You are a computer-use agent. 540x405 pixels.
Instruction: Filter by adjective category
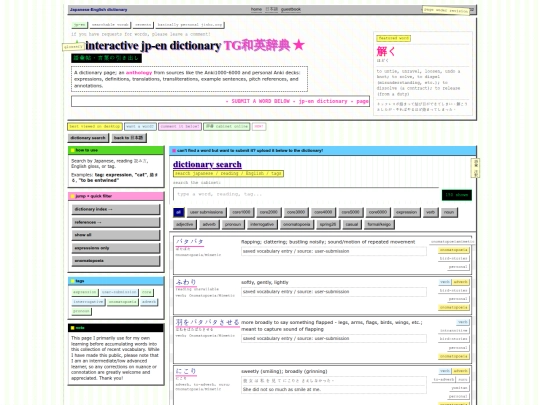pos(185,225)
